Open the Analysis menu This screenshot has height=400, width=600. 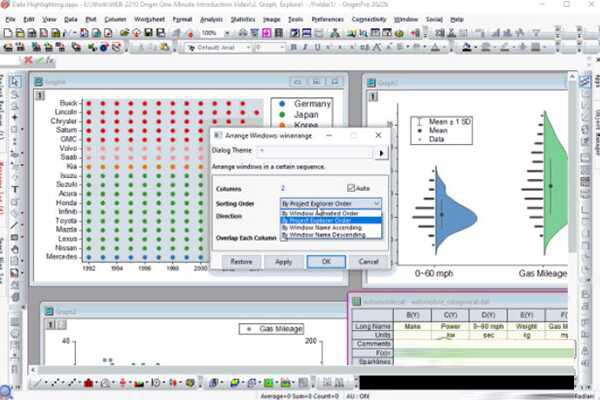click(x=211, y=19)
